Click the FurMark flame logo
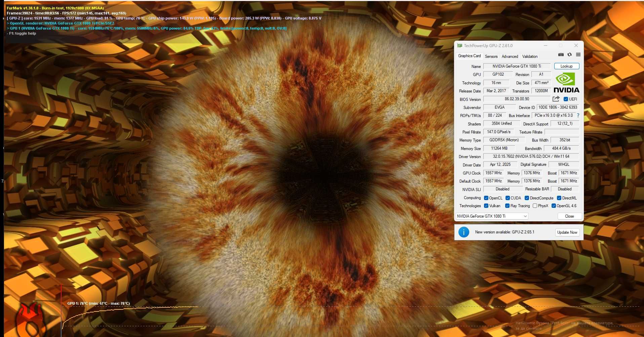Image resolution: width=644 pixels, height=337 pixels. tap(30, 320)
